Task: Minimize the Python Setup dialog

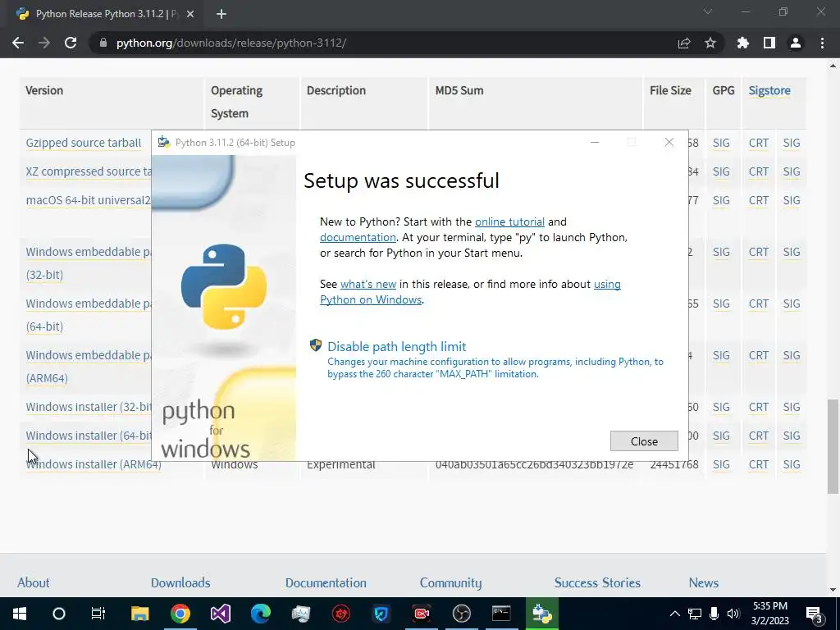Action: click(x=595, y=143)
